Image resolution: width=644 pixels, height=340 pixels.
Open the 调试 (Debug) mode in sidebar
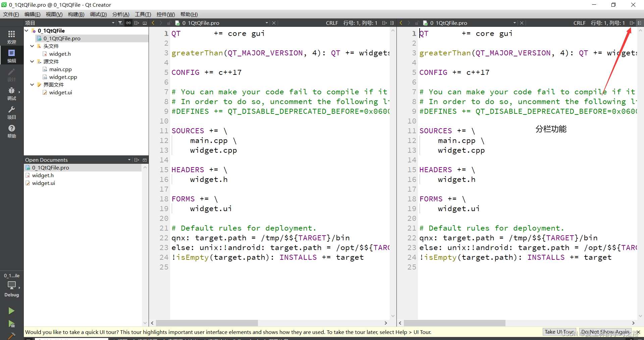coord(12,93)
